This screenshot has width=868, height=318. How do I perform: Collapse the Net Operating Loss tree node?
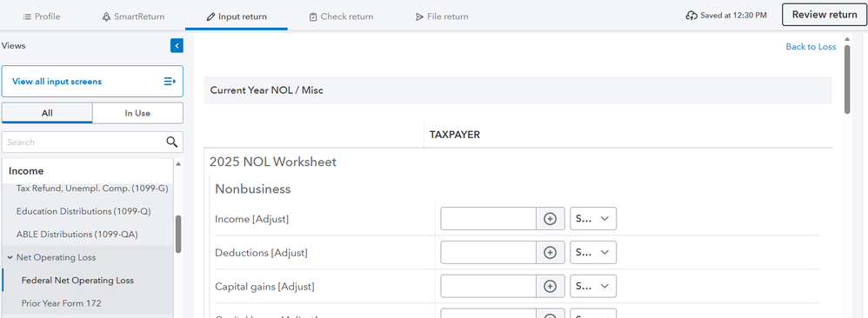point(10,258)
